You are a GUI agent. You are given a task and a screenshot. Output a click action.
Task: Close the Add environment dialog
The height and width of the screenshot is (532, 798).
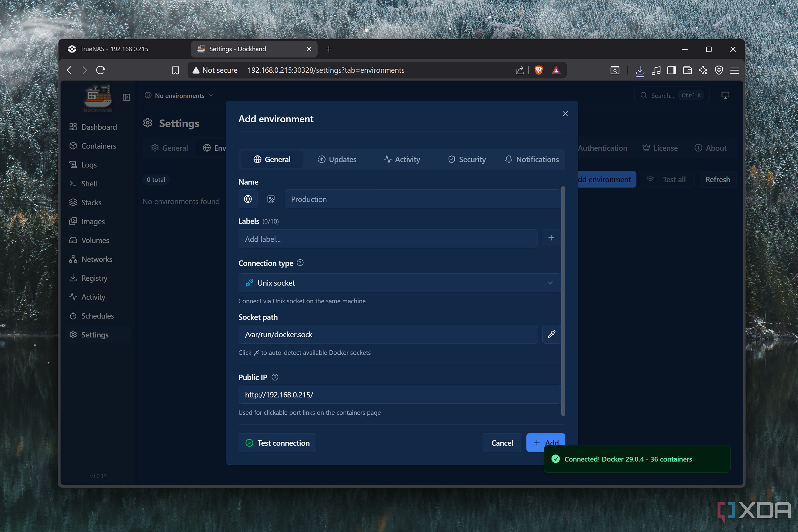coord(565,114)
